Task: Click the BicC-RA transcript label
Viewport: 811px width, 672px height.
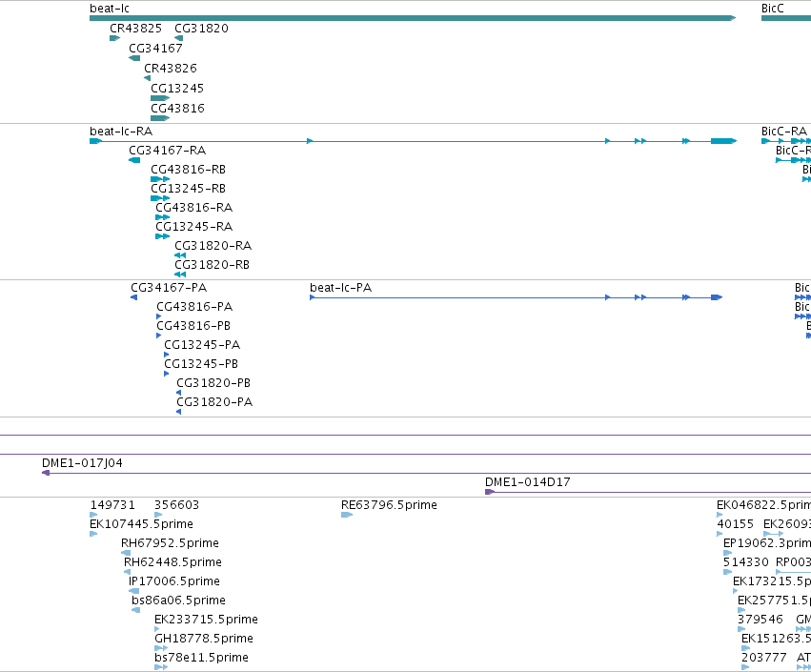Action: tap(784, 132)
